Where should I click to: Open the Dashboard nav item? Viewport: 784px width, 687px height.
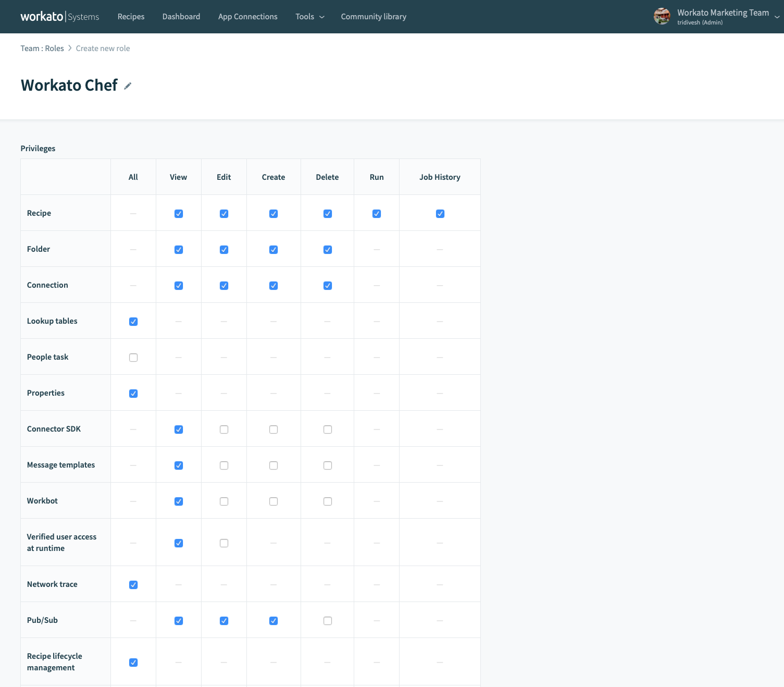pos(181,17)
